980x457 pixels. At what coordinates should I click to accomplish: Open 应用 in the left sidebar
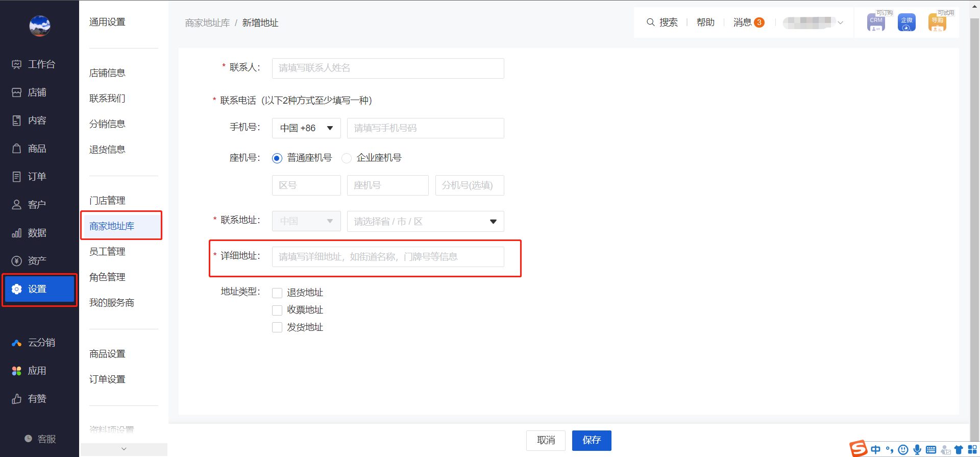coord(29,371)
